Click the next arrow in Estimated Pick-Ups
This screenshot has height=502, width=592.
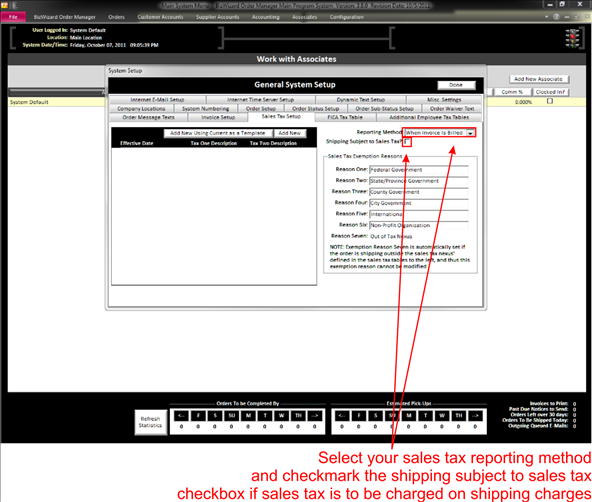[x=475, y=416]
